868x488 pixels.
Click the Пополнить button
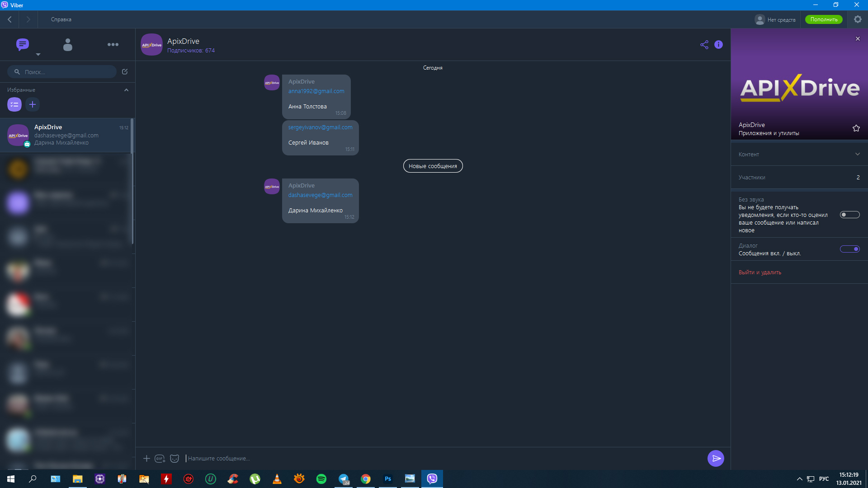pyautogui.click(x=824, y=19)
